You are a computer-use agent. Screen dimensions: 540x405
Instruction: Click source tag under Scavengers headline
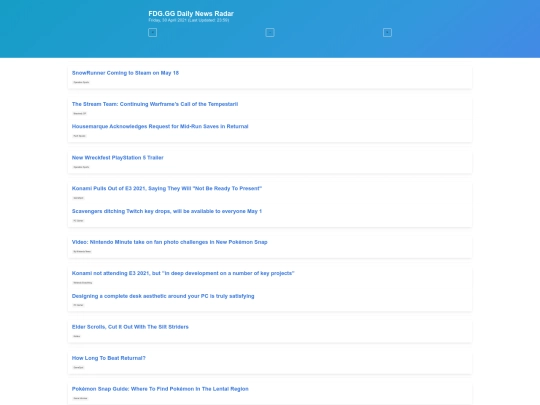[x=78, y=221]
